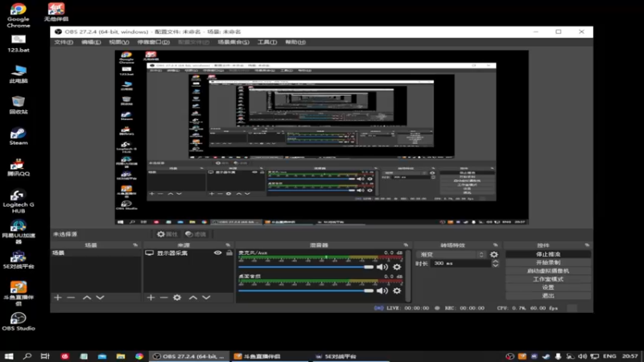Image resolution: width=644 pixels, height=362 pixels.
Task: Open Logitech G HUB desktop shortcut
Action: click(x=18, y=202)
